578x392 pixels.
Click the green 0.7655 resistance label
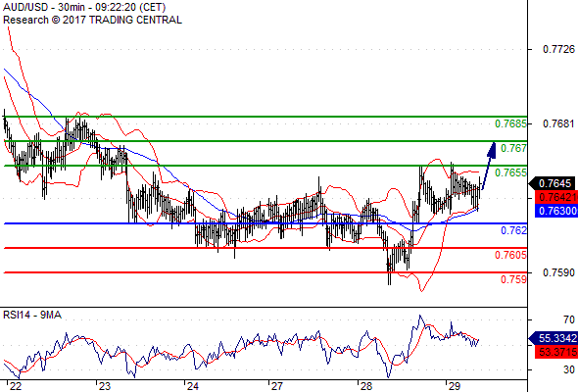tap(510, 172)
